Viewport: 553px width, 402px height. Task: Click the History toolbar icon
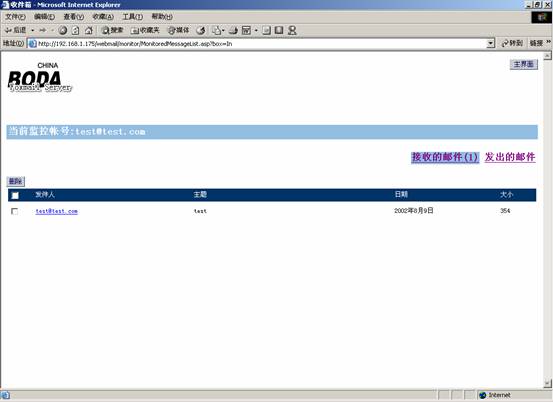tap(201, 31)
